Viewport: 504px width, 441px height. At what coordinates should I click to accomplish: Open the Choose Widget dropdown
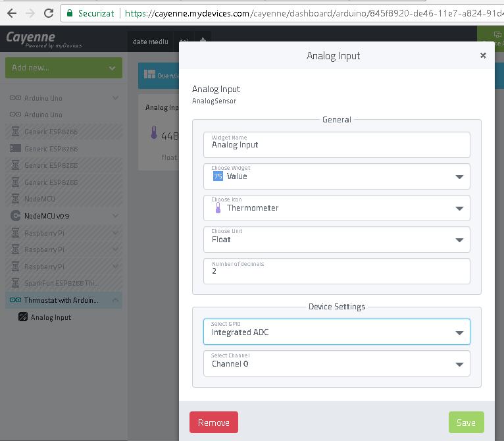(336, 176)
